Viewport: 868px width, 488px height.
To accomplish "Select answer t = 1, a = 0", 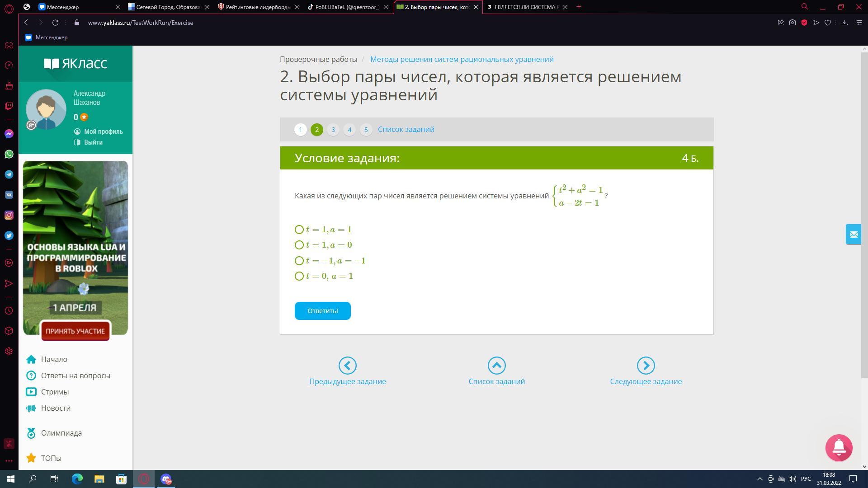I will (299, 245).
